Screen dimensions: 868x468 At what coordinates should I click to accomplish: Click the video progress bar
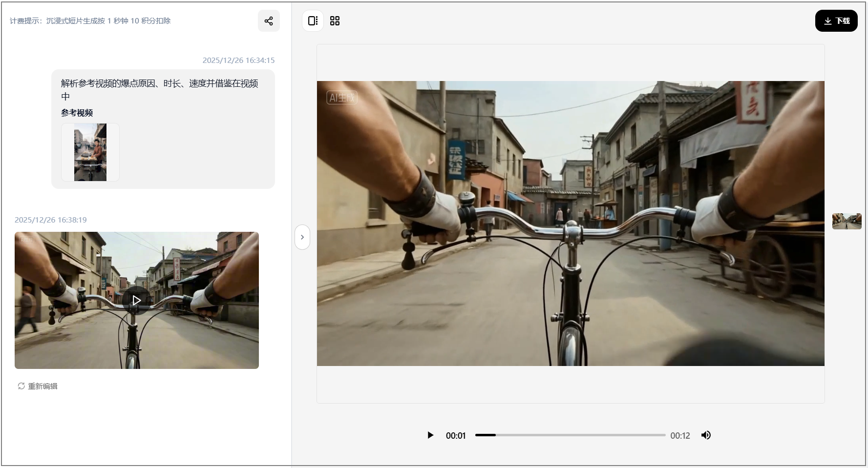click(x=570, y=435)
